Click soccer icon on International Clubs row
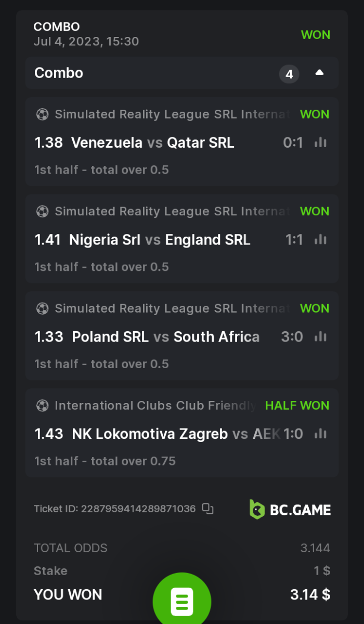The image size is (364, 624). point(42,406)
